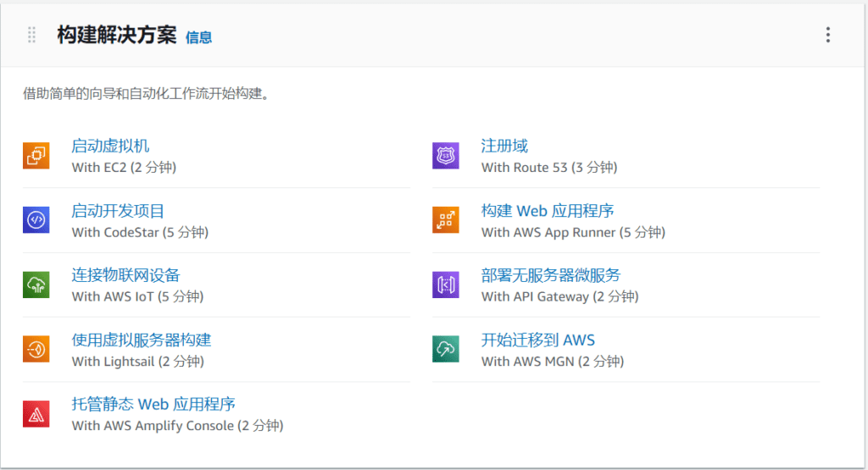Click the orange Lightsail icon
This screenshot has height=470, width=868.
pos(36,349)
